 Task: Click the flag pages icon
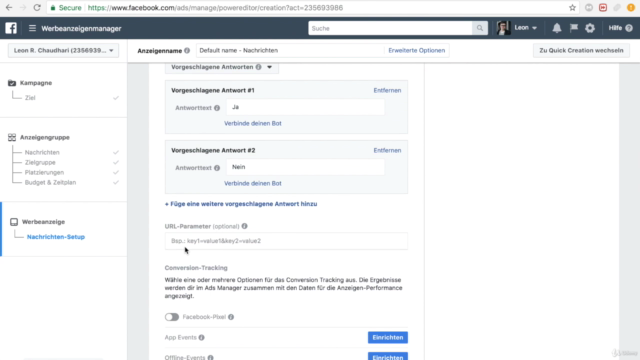click(573, 28)
